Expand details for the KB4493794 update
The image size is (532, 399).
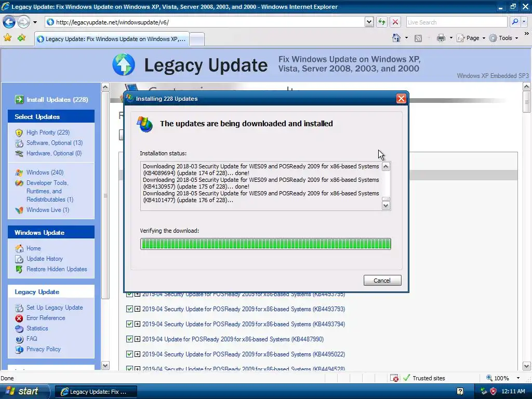137,324
